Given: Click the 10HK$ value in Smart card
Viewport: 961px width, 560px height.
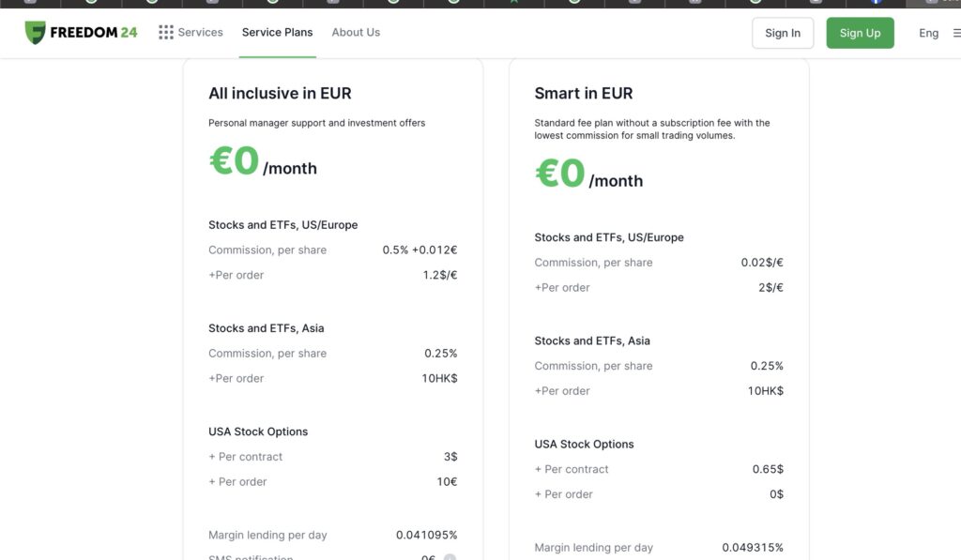Looking at the screenshot, I should coord(766,391).
